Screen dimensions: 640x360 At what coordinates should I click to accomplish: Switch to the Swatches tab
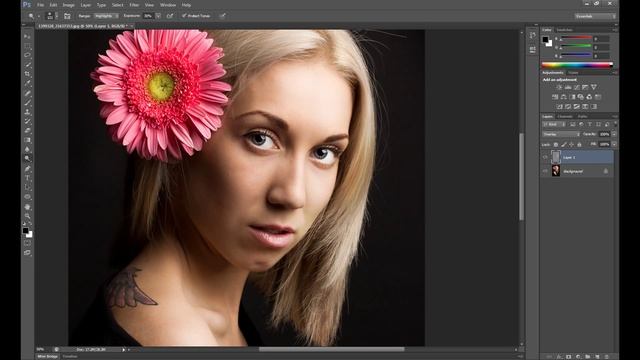pos(565,30)
